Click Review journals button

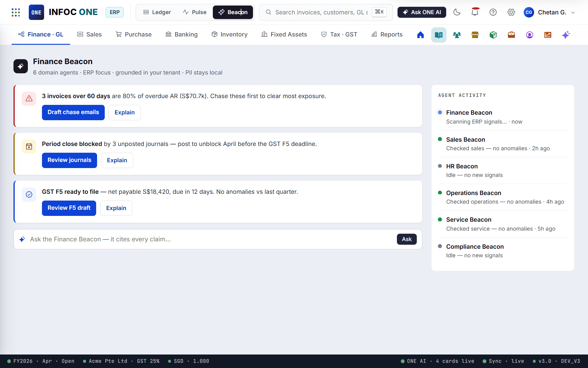(x=70, y=160)
